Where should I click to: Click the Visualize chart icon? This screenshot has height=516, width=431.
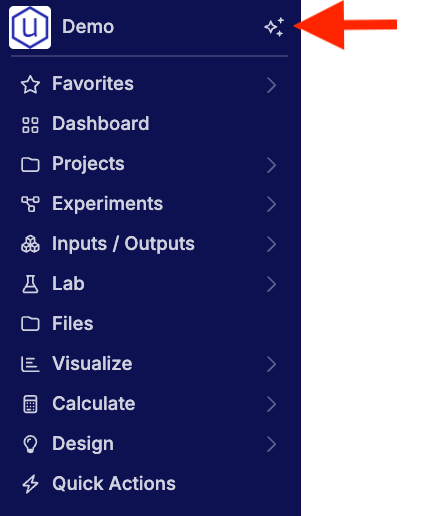click(x=30, y=364)
